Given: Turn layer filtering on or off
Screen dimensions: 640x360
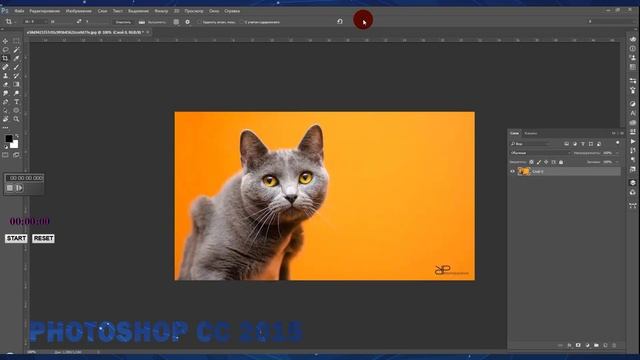Looking at the screenshot, I should (x=618, y=143).
